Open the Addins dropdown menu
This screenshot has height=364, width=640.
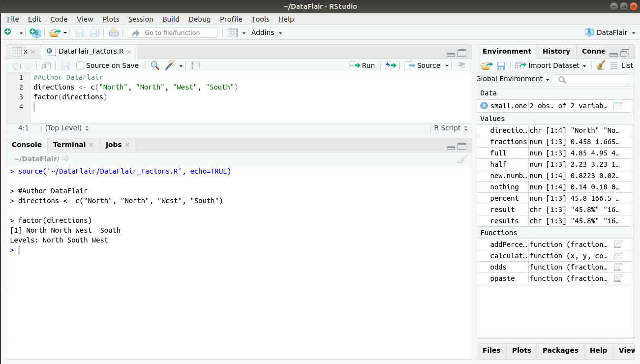(266, 32)
